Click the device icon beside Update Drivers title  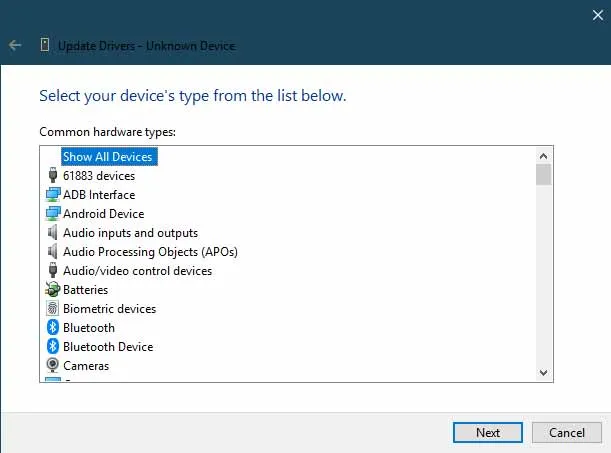click(45, 45)
